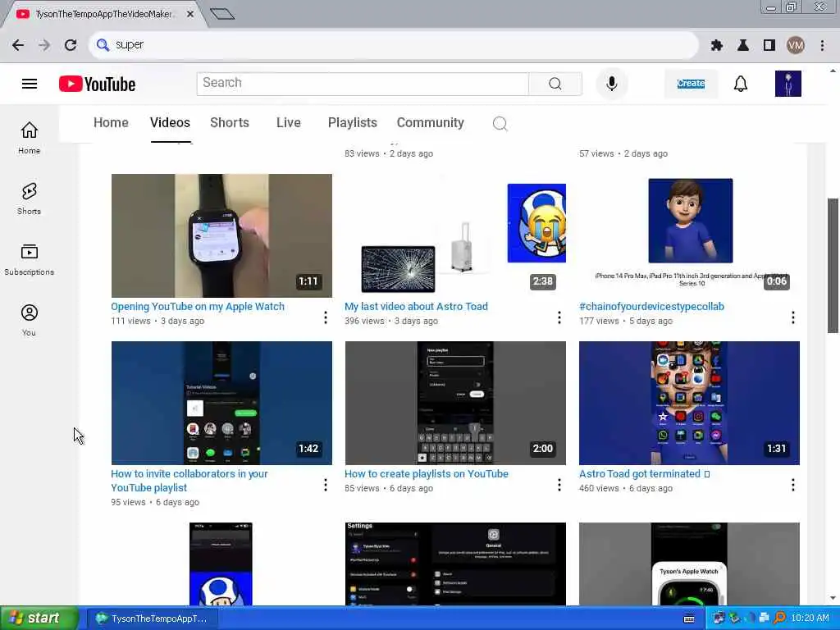Play the keyboard playlist thumbnail 2:00
Screen dimensions: 840x630
[x=455, y=403]
